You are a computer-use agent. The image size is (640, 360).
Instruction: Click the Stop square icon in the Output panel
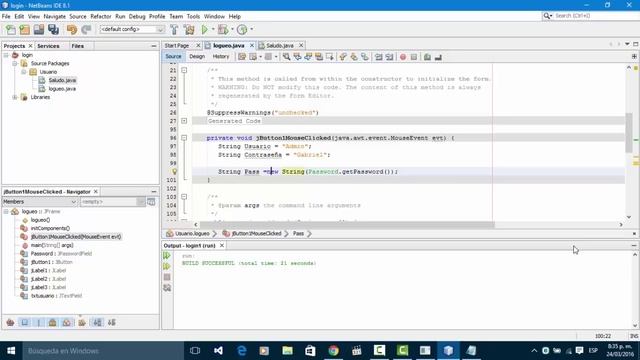[167, 277]
